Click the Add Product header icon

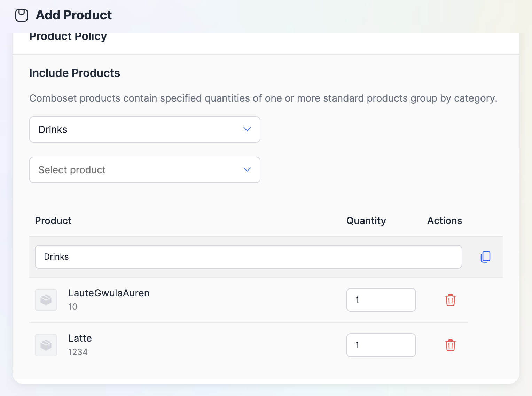tap(22, 15)
